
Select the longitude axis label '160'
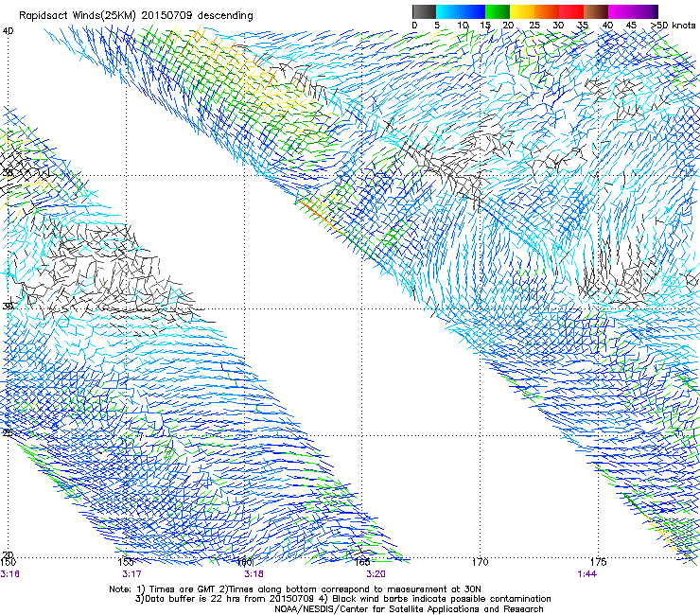point(244,562)
